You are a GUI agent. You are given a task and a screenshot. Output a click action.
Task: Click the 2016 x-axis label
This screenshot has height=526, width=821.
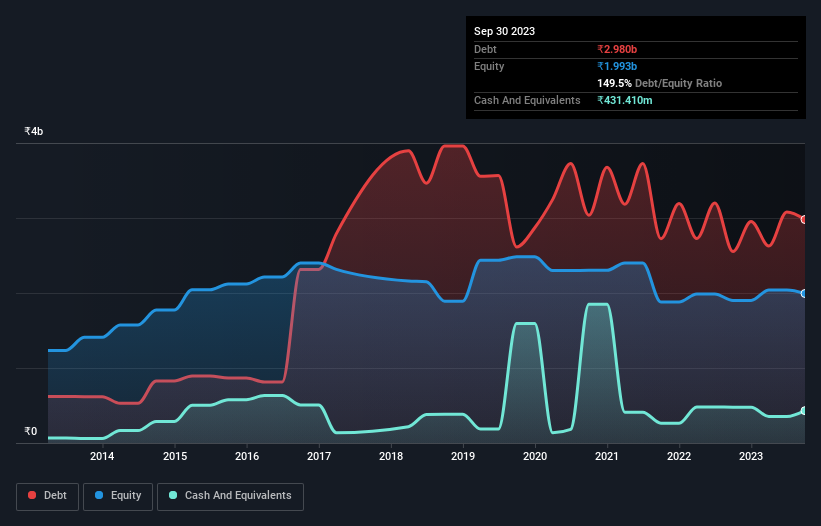pos(247,456)
